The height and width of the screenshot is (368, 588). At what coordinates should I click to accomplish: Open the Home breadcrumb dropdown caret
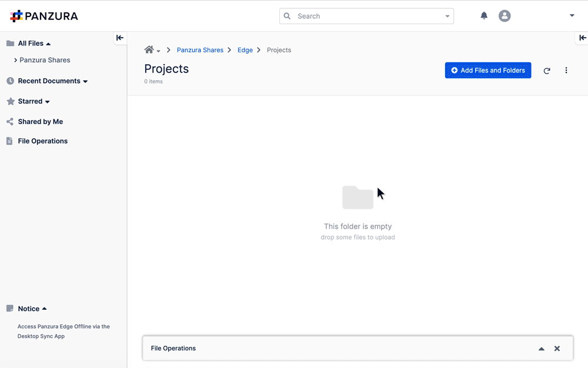click(x=158, y=51)
